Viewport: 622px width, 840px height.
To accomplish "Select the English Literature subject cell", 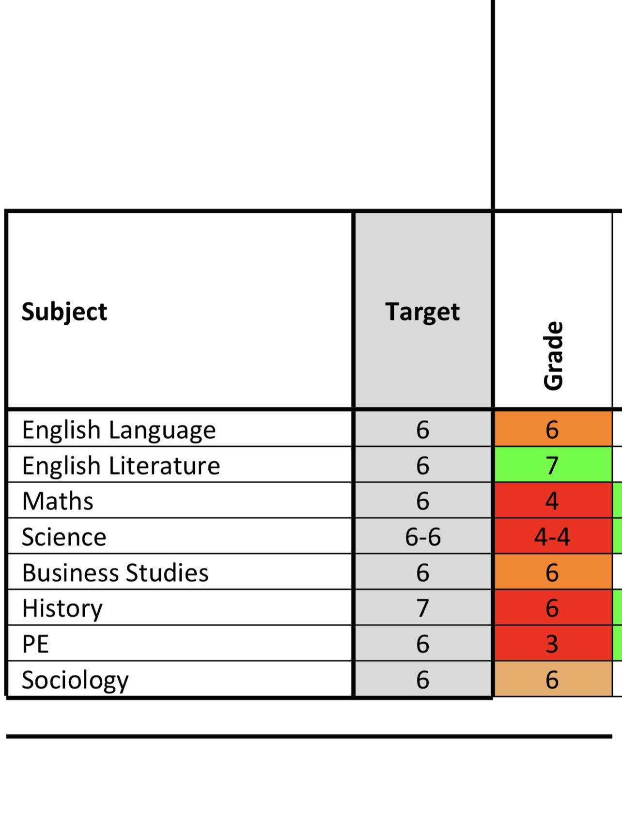I will [180, 465].
